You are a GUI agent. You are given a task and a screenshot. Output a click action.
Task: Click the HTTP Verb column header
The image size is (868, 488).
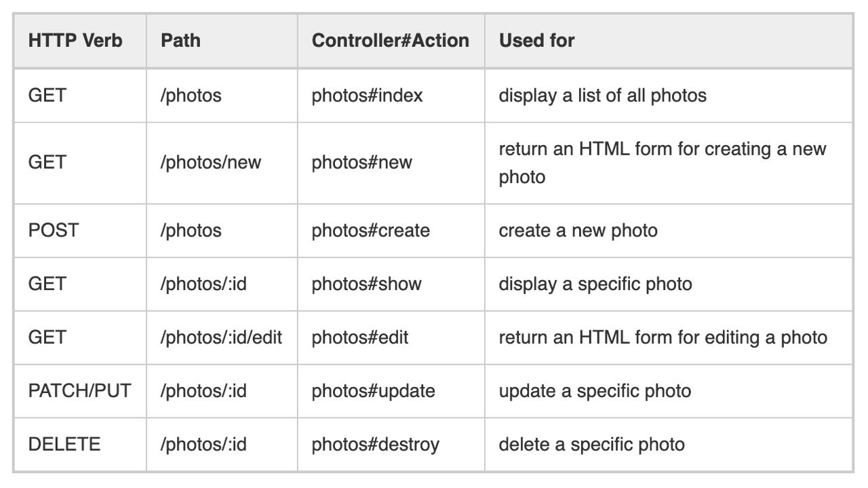click(80, 41)
